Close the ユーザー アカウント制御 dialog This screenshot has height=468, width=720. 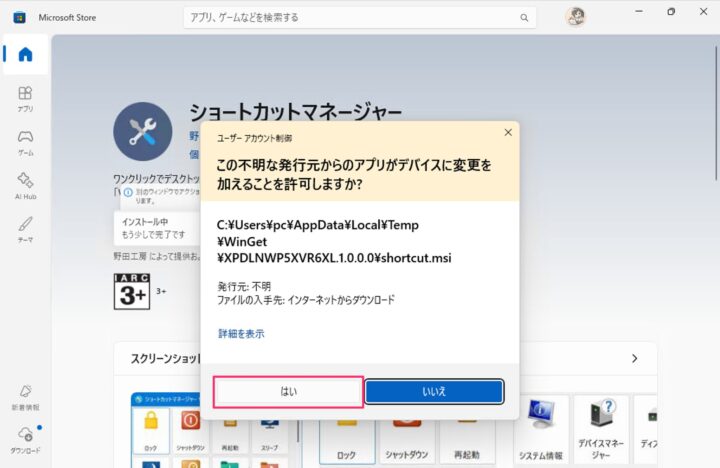pyautogui.click(x=502, y=137)
